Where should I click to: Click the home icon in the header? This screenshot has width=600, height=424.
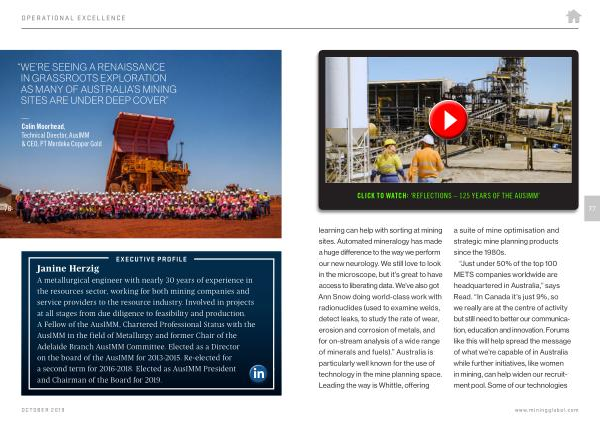pos(573,16)
